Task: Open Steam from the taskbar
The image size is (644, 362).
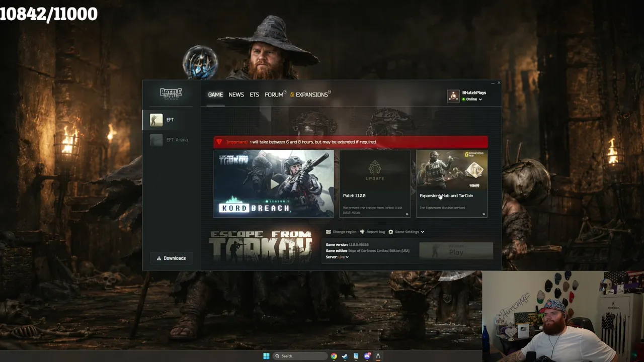Action: (x=345, y=356)
